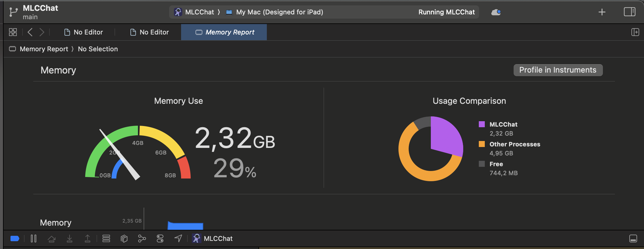Open the Debug Memory Graph icon
The height and width of the screenshot is (249, 644).
(142, 238)
